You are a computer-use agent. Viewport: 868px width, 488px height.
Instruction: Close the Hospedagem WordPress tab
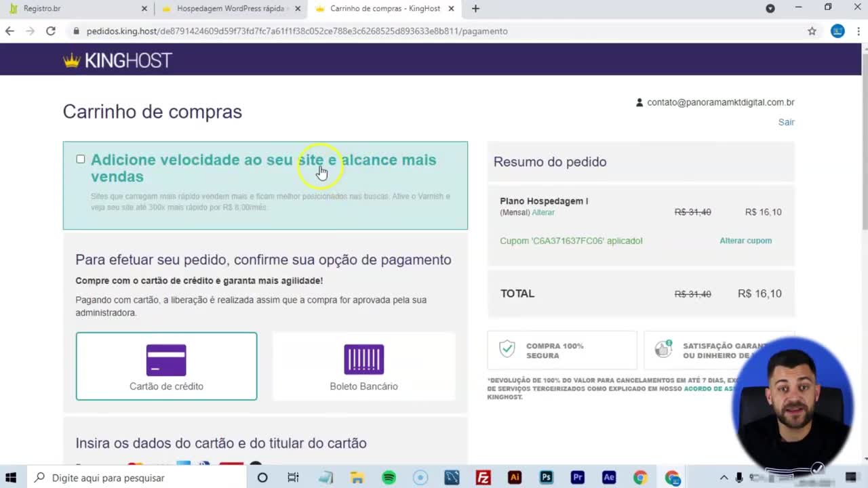point(298,9)
